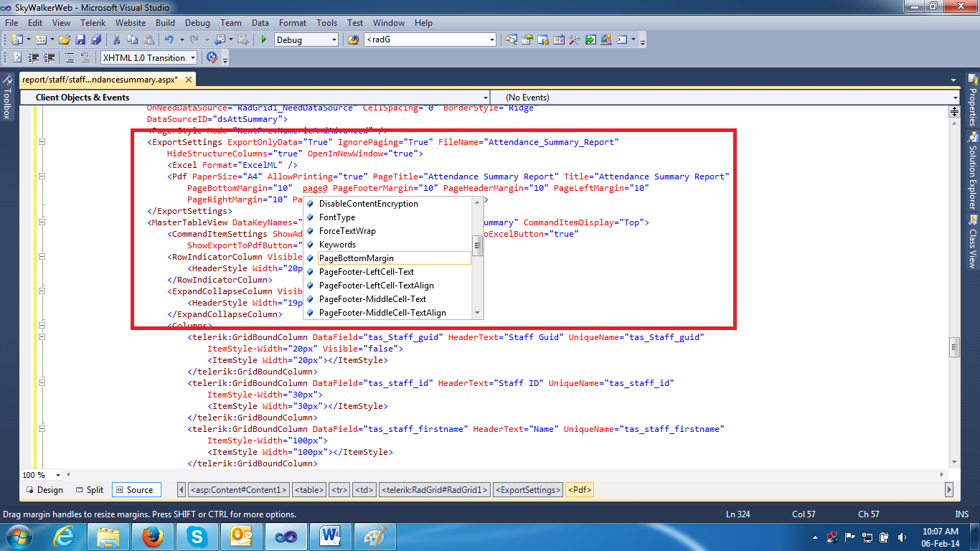Viewport: 980px width, 551px height.
Task: Click the New Project toolbar icon
Action: pyautogui.click(x=17, y=39)
